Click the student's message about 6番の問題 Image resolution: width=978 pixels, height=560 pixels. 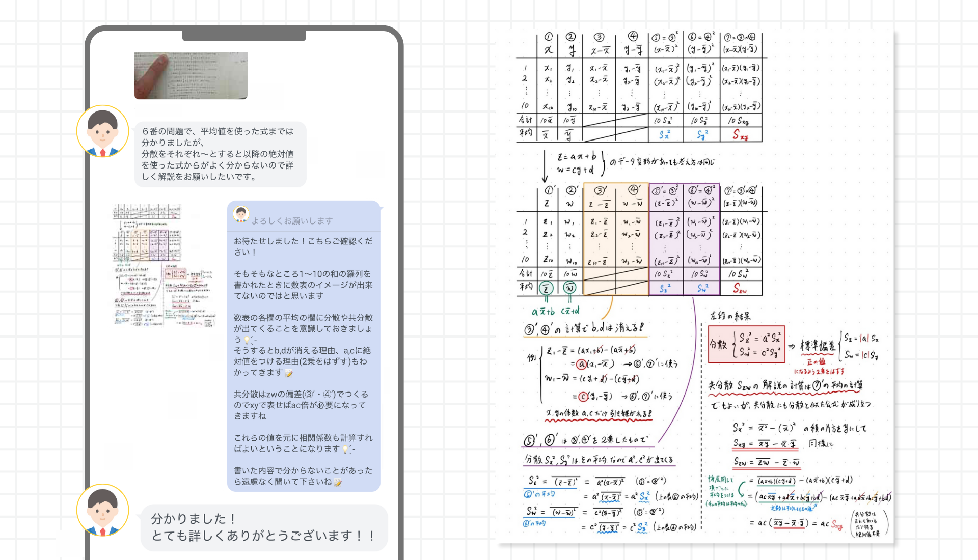point(220,154)
